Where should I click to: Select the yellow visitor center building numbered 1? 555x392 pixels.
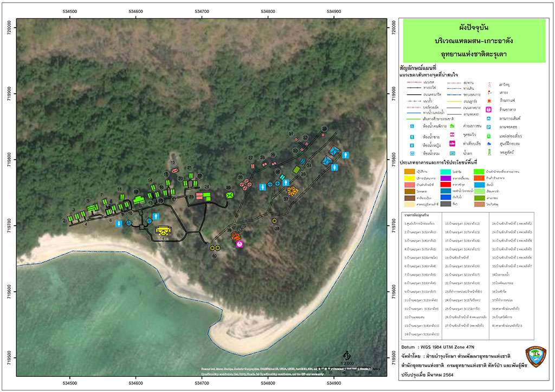pos(164,231)
